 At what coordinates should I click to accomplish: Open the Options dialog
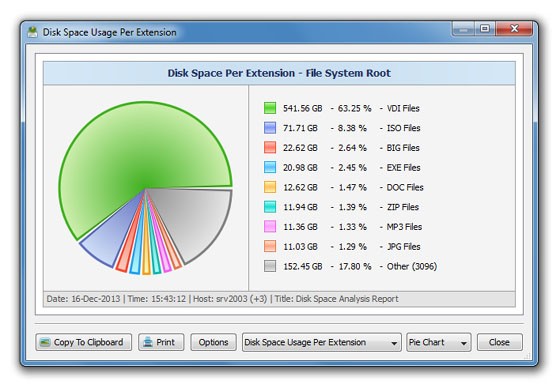click(213, 342)
